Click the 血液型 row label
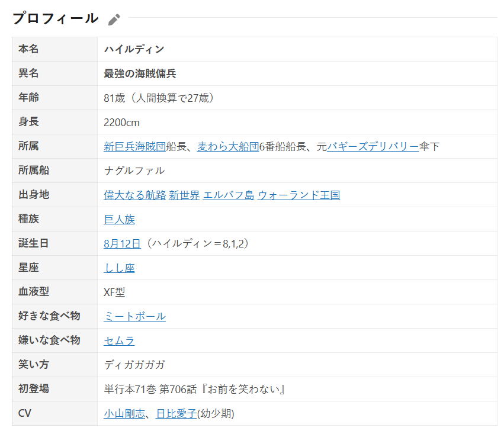Screen dimensions: 504x434 point(34,292)
